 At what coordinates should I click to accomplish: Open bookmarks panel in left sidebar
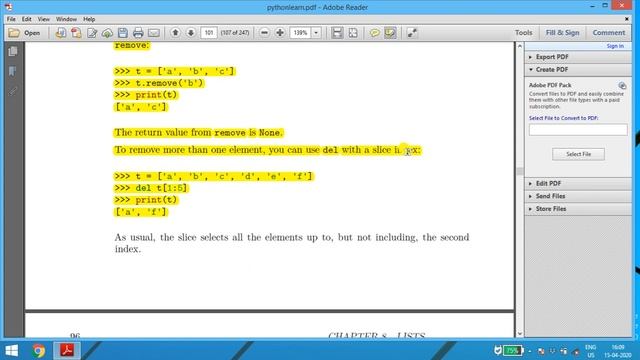pyautogui.click(x=13, y=71)
